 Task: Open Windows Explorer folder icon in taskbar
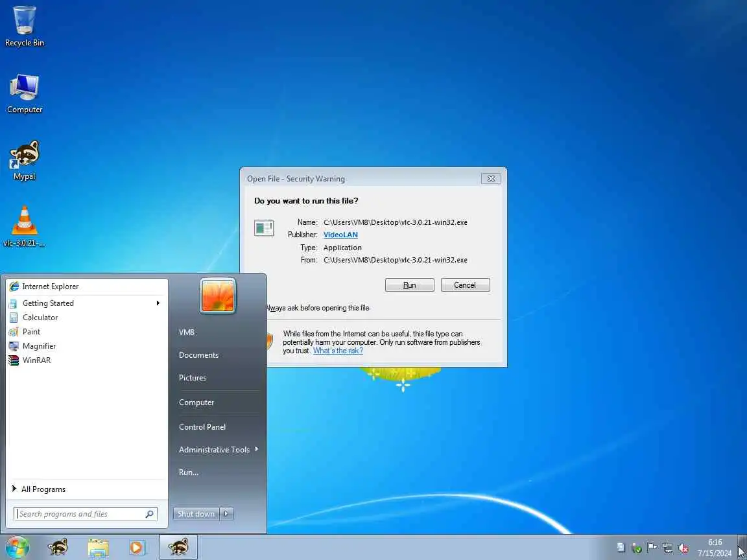pos(98,547)
